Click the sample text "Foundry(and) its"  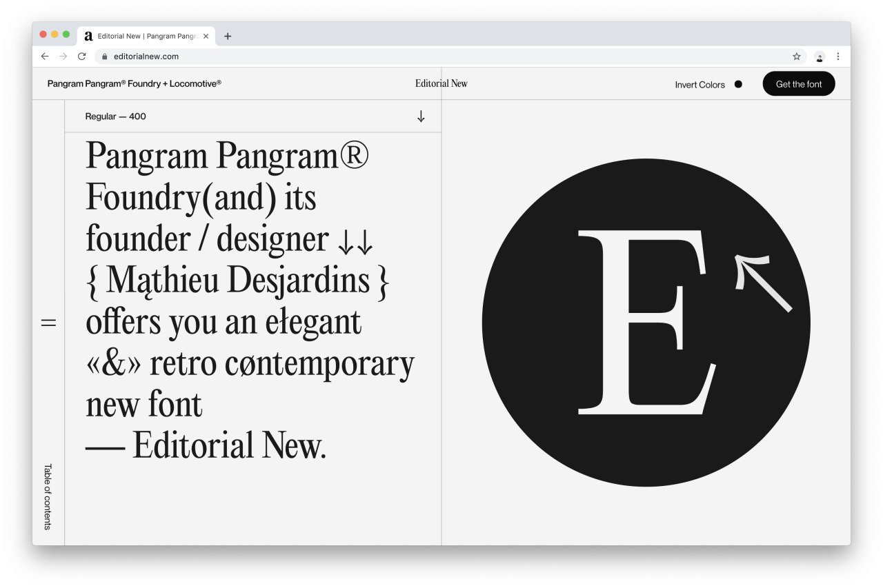pos(201,199)
